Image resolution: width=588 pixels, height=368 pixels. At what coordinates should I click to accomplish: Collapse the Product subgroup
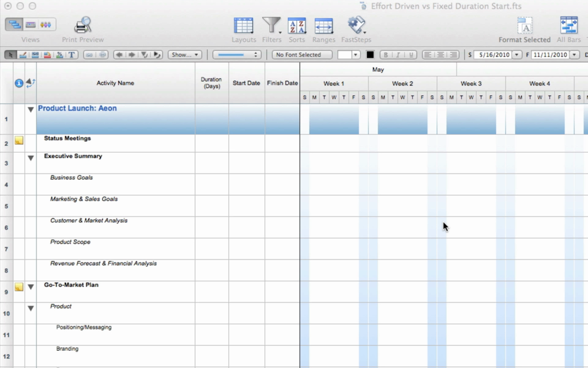31,309
